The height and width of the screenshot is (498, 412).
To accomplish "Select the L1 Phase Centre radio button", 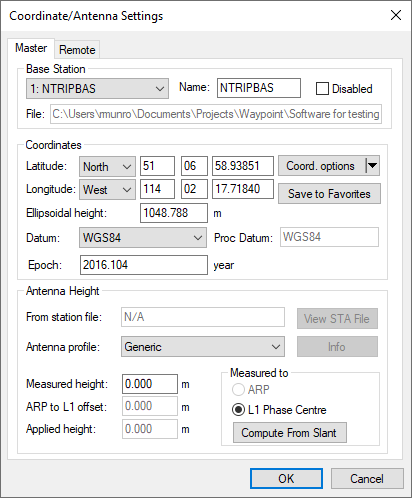I will tap(238, 410).
